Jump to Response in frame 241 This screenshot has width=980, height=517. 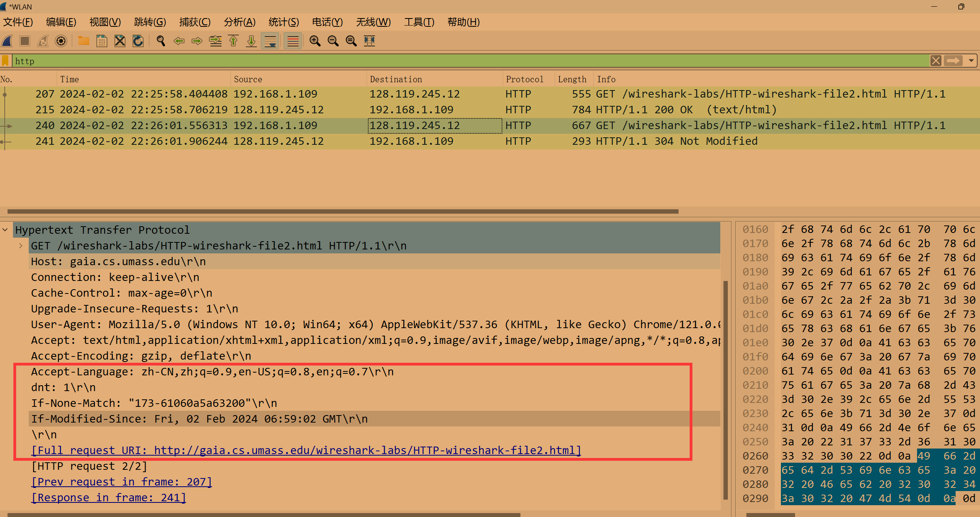(x=109, y=497)
